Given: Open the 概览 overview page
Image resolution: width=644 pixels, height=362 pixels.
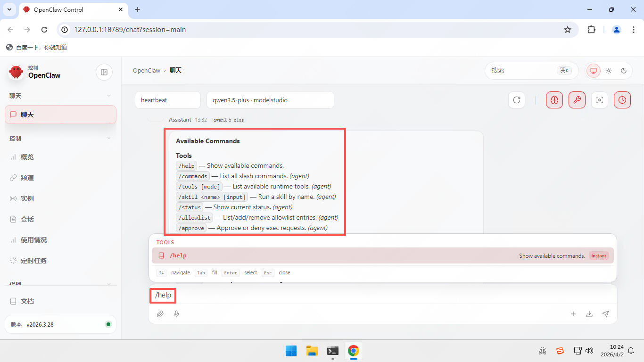Looking at the screenshot, I should tap(60, 157).
